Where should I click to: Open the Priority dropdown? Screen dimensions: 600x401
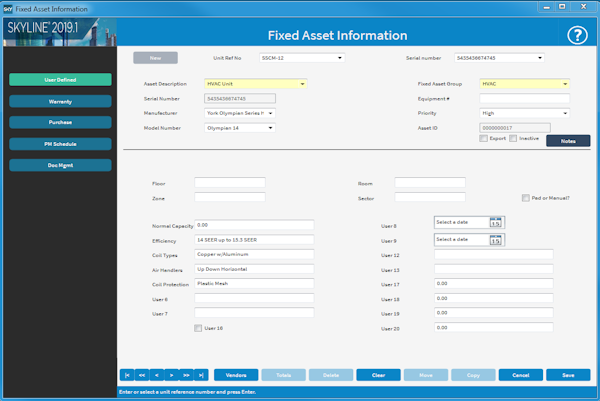pyautogui.click(x=565, y=113)
